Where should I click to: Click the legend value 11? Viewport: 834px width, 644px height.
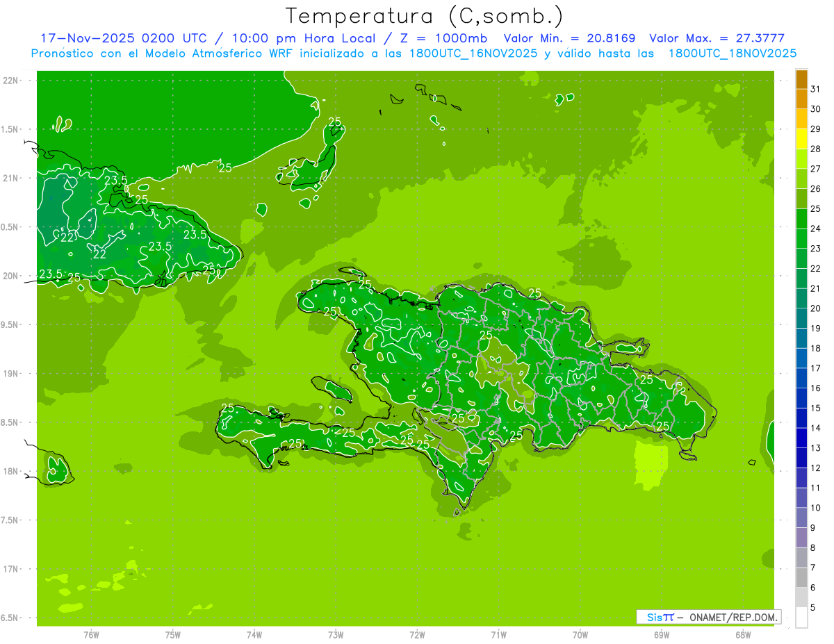pyautogui.click(x=816, y=488)
